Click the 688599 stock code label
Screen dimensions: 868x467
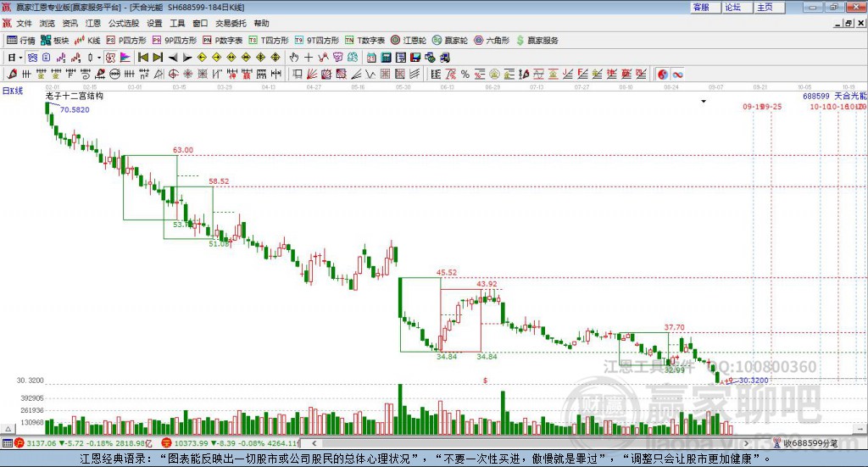pos(816,96)
